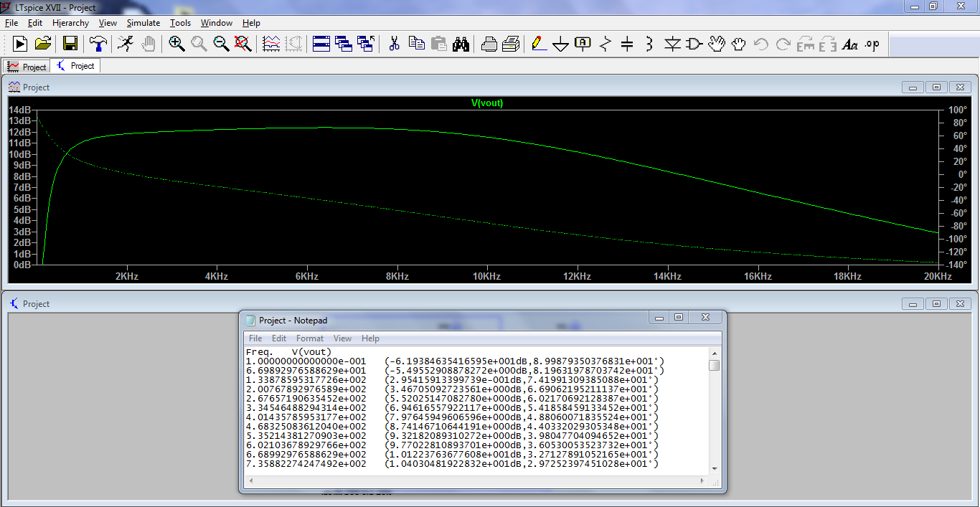Select the Diode component tool

point(672,44)
